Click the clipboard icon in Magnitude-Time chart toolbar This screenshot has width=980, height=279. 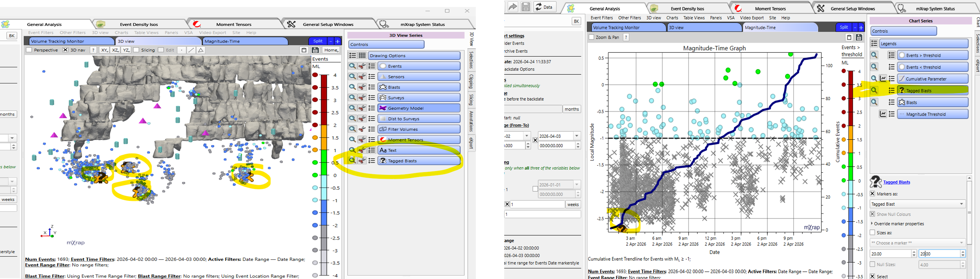tap(849, 37)
